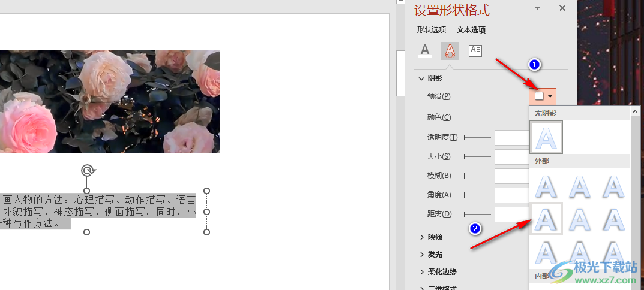The image size is (644, 290).
Task: Open the shadow preset dropdown
Action: (x=543, y=96)
